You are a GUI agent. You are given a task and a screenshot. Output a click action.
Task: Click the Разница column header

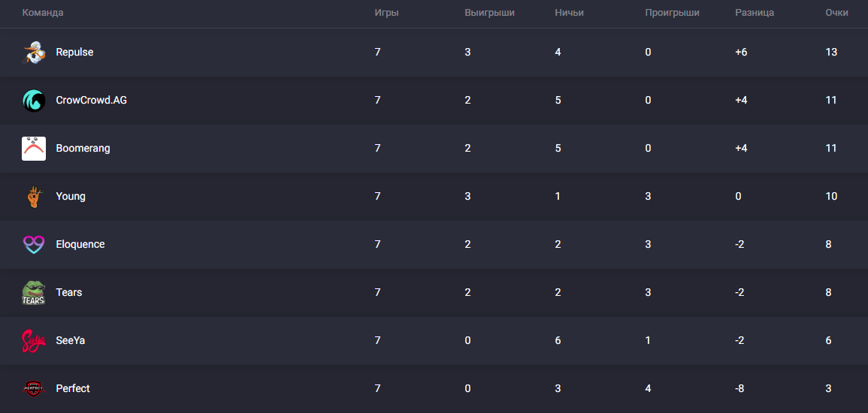click(755, 13)
